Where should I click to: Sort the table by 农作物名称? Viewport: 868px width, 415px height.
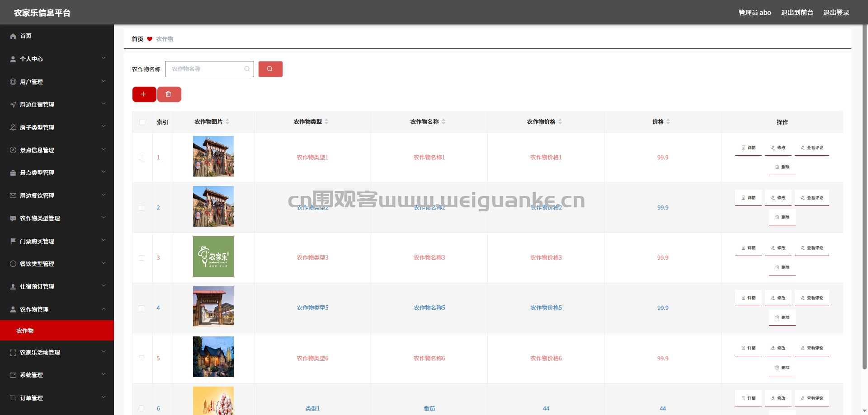[x=443, y=122]
